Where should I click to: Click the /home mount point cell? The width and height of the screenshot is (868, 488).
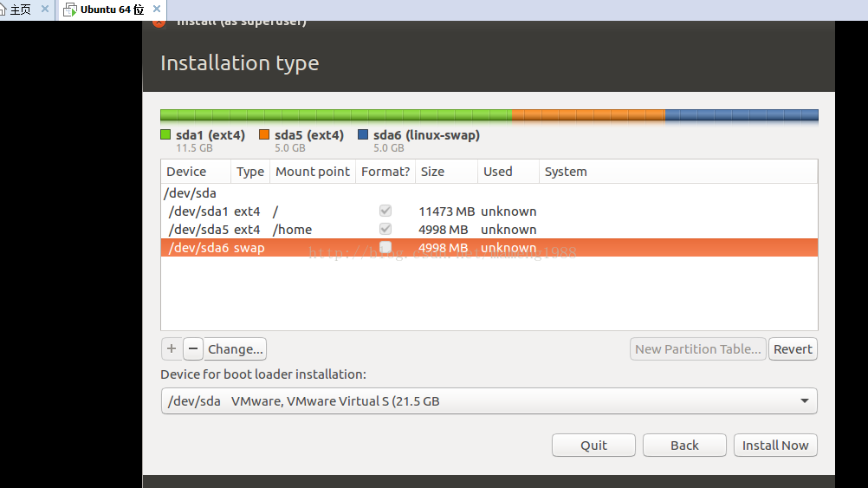pos(292,230)
